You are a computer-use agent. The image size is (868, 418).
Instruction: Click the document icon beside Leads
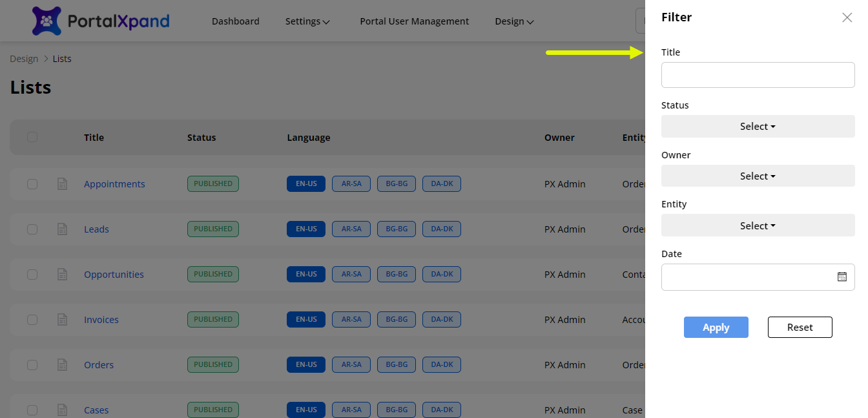pos(63,229)
